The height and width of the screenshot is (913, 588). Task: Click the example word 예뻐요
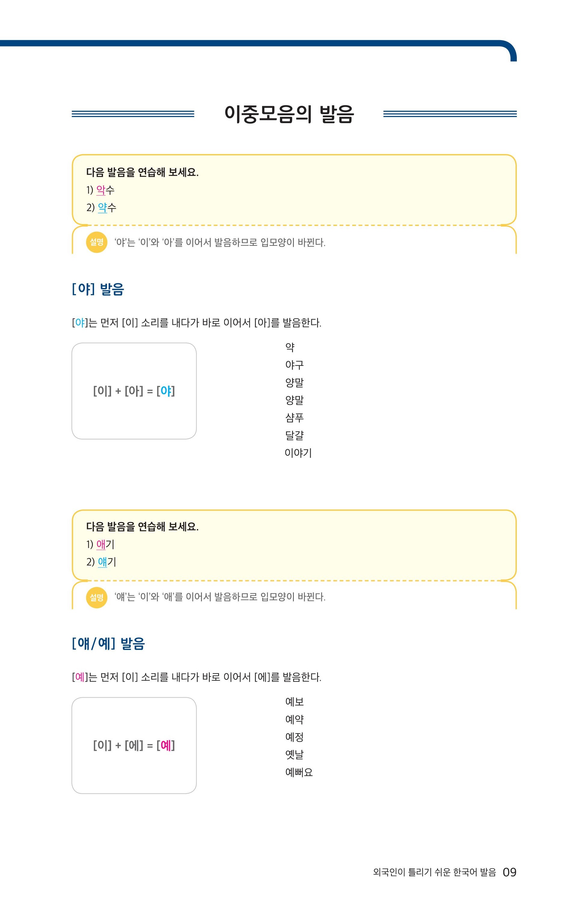coord(299,772)
